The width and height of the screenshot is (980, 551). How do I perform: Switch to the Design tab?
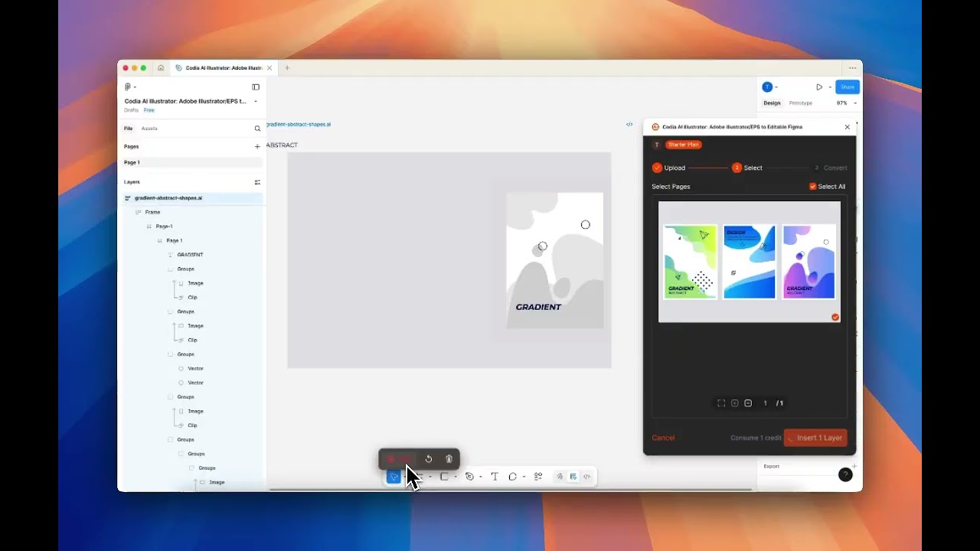point(772,103)
